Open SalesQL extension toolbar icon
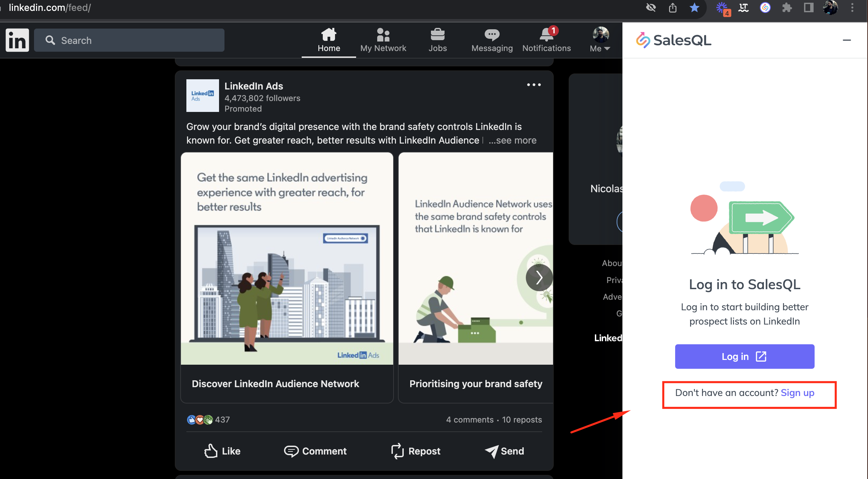 (765, 7)
